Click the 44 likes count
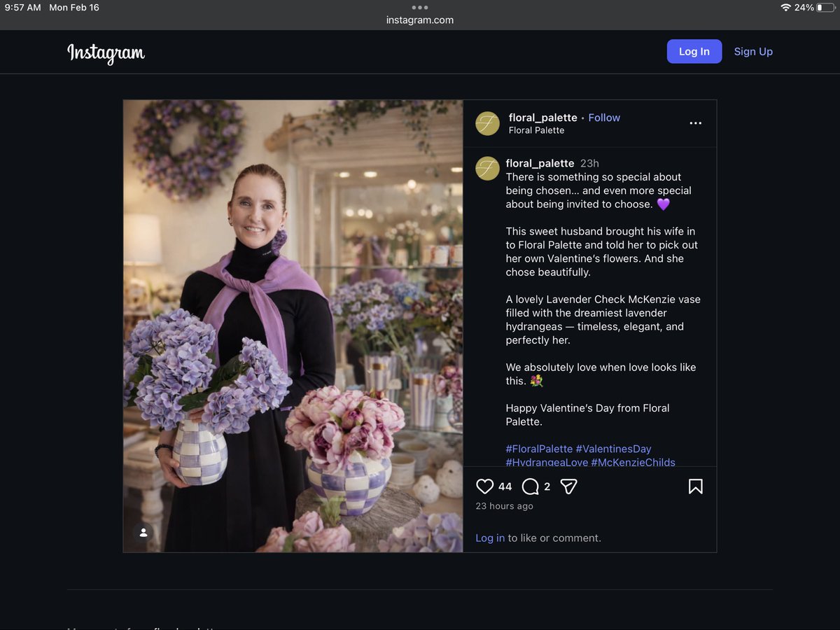 click(x=505, y=486)
